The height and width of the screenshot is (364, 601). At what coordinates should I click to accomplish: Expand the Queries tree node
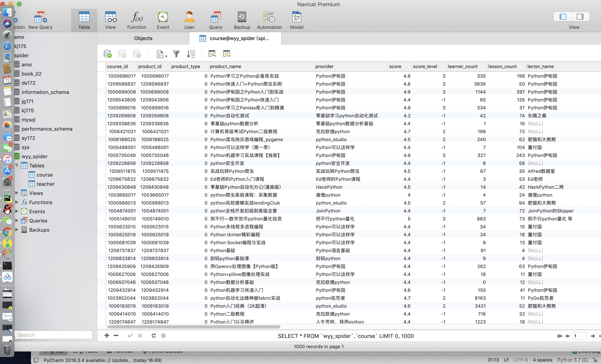(17, 220)
